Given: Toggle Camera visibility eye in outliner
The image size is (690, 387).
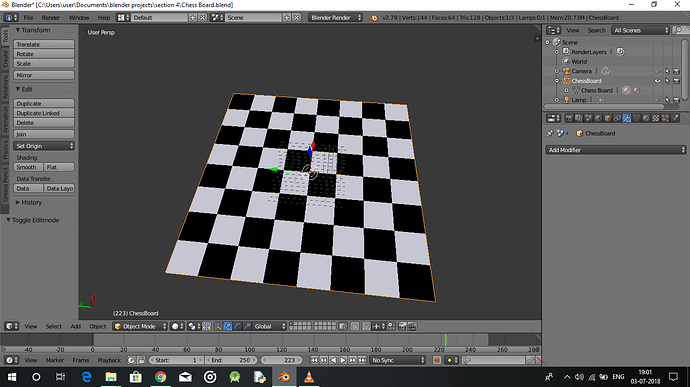Looking at the screenshot, I should (x=657, y=71).
